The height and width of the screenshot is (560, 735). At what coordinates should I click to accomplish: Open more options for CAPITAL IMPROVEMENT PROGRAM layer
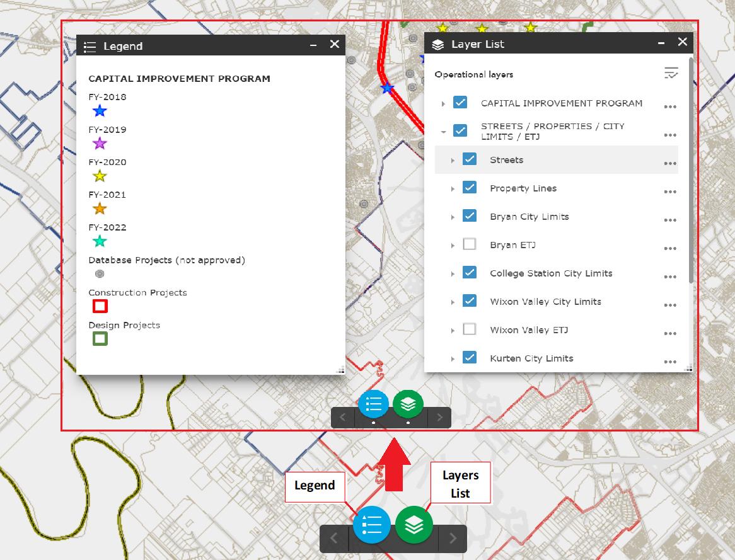tap(670, 106)
